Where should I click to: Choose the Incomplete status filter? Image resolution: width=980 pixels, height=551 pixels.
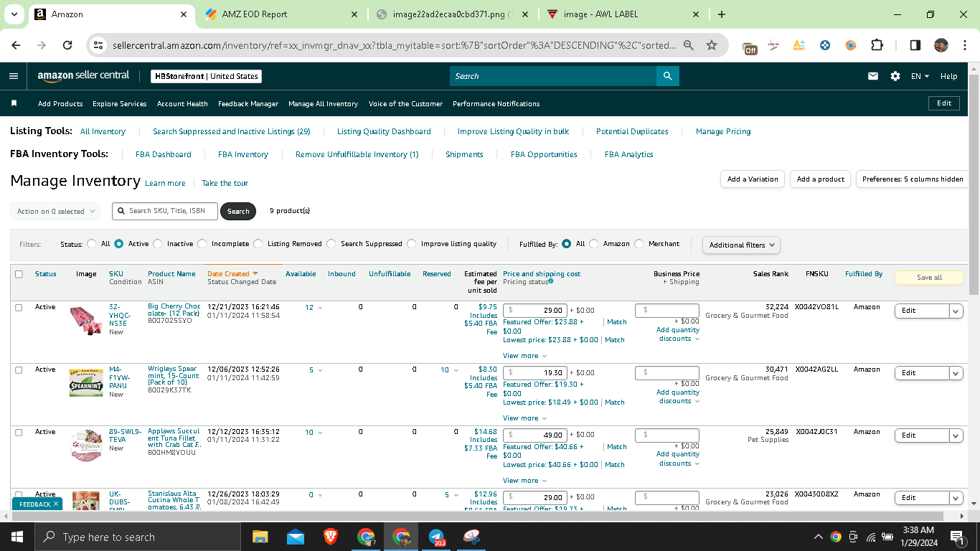pyautogui.click(x=202, y=244)
